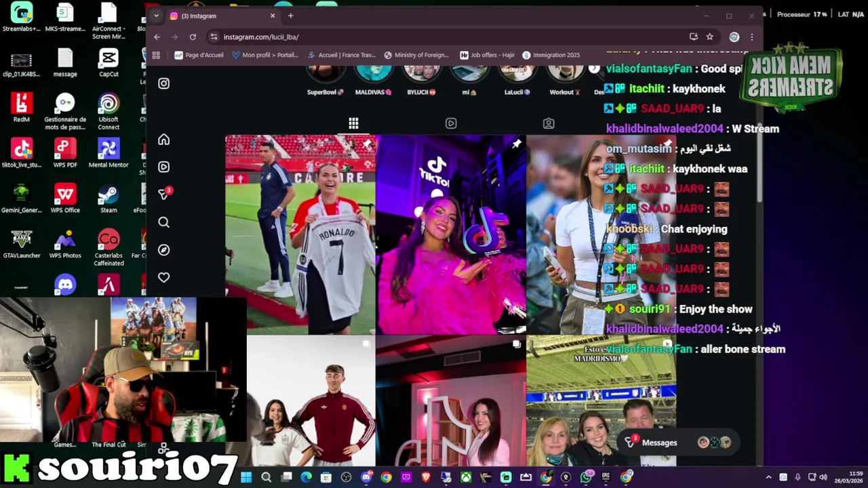Open WPS Photos desktop shortcut
Image resolution: width=868 pixels, height=488 pixels.
[65, 243]
